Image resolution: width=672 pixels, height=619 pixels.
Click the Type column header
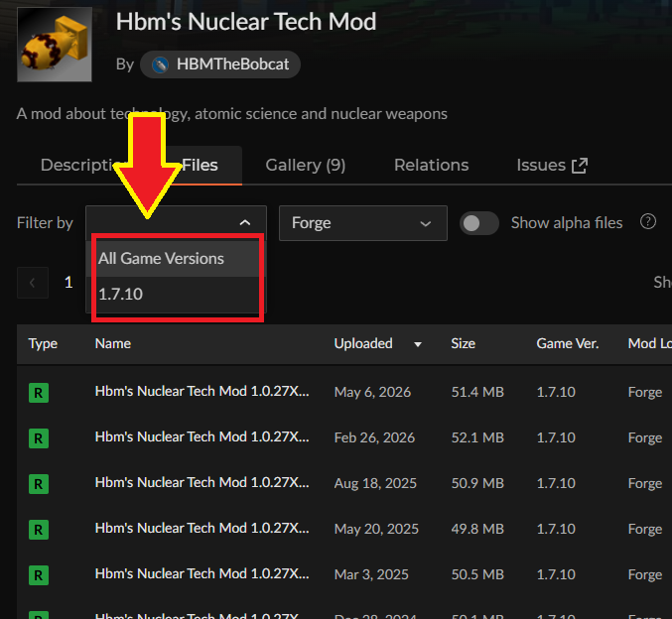click(x=43, y=343)
